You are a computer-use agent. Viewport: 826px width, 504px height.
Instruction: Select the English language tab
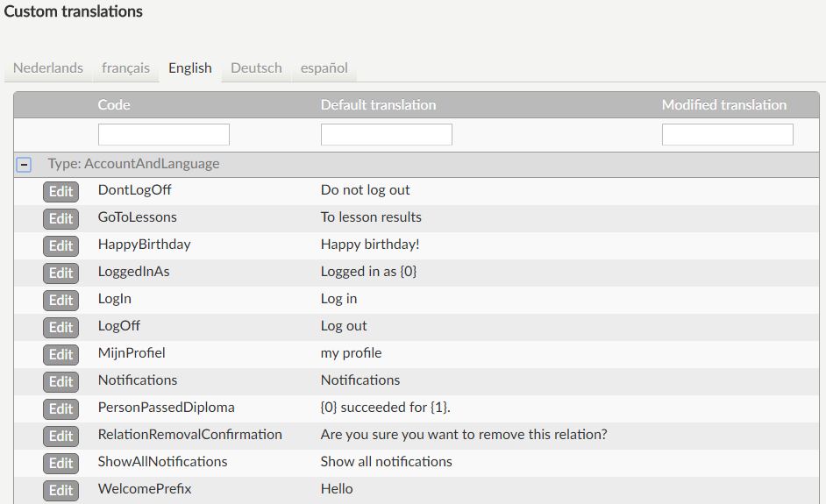190,67
